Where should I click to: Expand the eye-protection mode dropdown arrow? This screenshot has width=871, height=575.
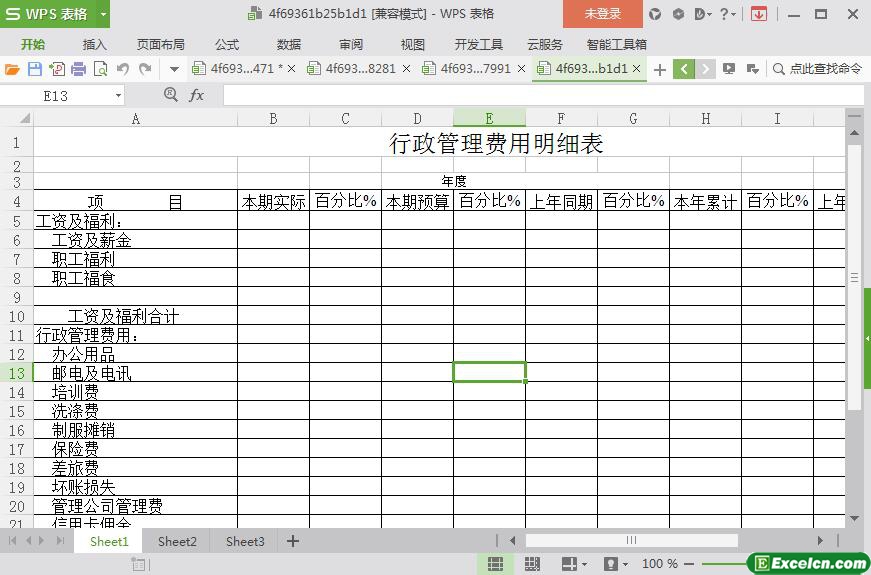[625, 564]
